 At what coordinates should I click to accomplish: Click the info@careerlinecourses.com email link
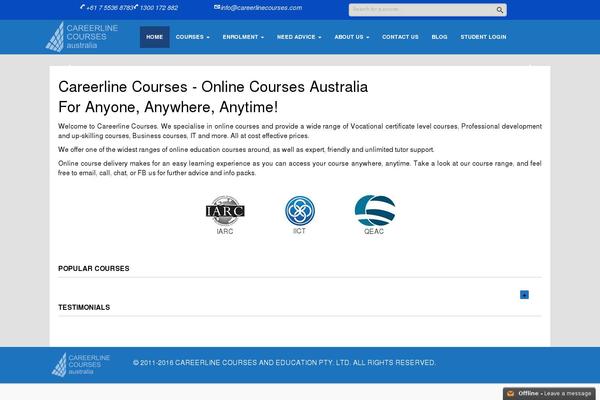(x=261, y=8)
